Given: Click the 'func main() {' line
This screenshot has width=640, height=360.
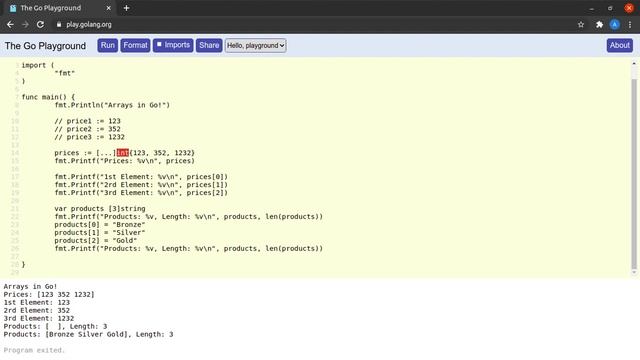Looking at the screenshot, I should click(48, 97).
